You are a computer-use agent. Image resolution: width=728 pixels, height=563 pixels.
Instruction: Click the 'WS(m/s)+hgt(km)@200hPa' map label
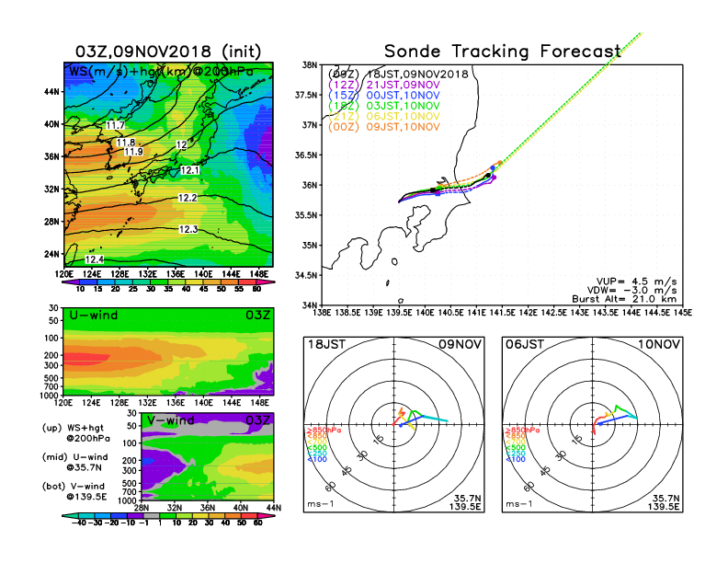point(161,72)
